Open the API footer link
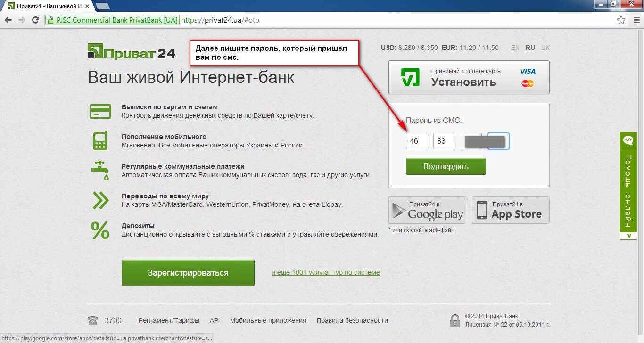644x343 pixels. (x=215, y=320)
